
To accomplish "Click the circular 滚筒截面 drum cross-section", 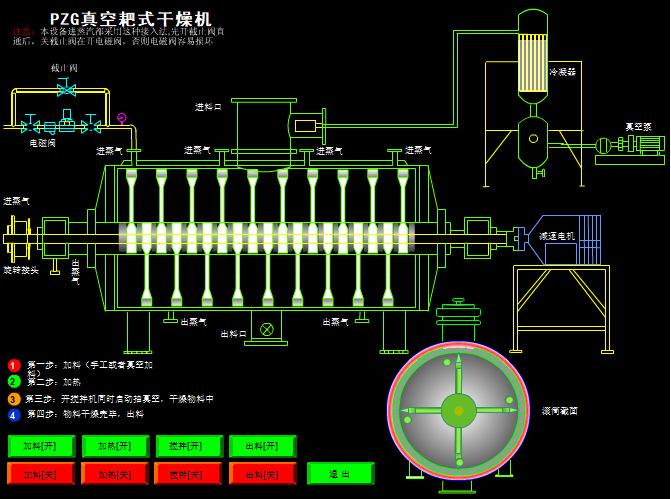I will [x=458, y=410].
